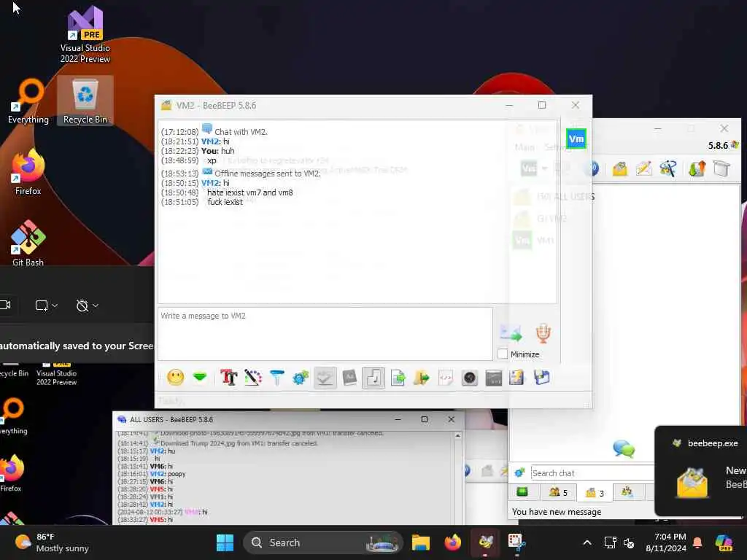Open the Everything desktop shortcut

click(28, 101)
